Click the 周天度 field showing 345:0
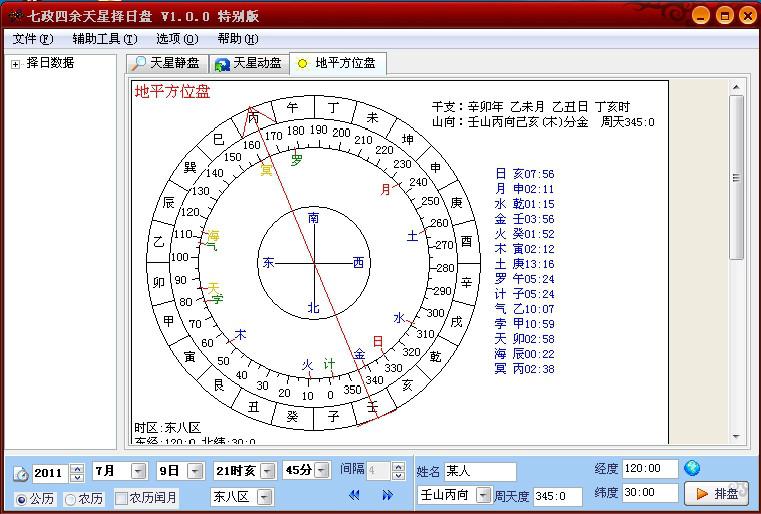 click(557, 496)
